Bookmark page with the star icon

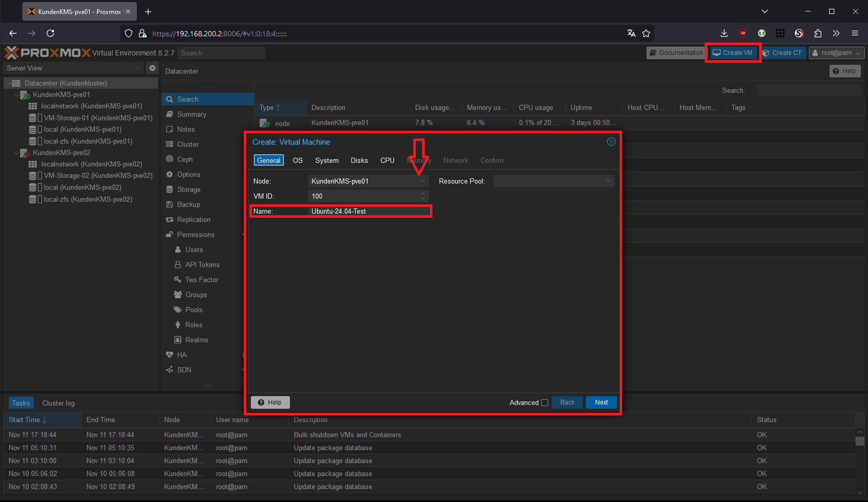(646, 33)
